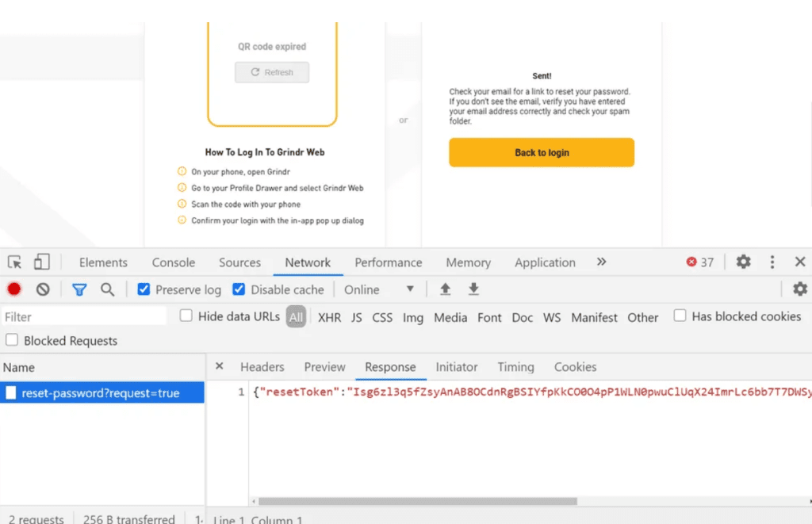Toggle Preserve log checkbox
This screenshot has width=812, height=524.
[x=144, y=289]
